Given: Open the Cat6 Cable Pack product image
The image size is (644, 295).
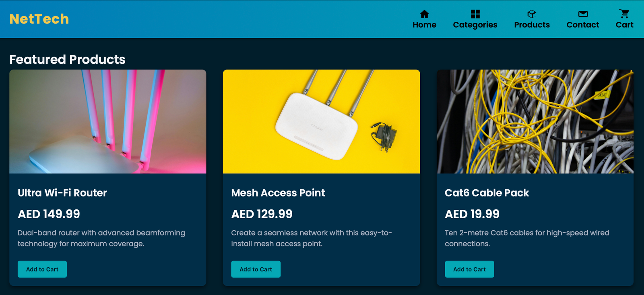Looking at the screenshot, I should point(535,121).
